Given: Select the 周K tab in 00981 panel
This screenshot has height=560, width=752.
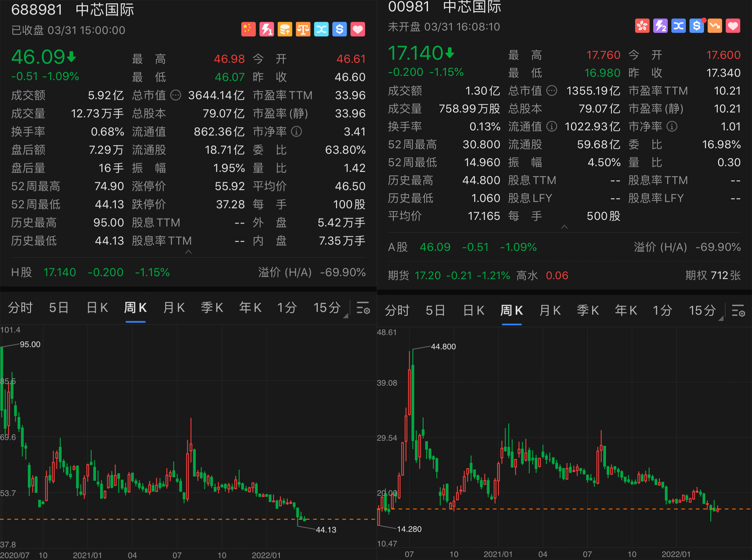Looking at the screenshot, I should (x=512, y=310).
